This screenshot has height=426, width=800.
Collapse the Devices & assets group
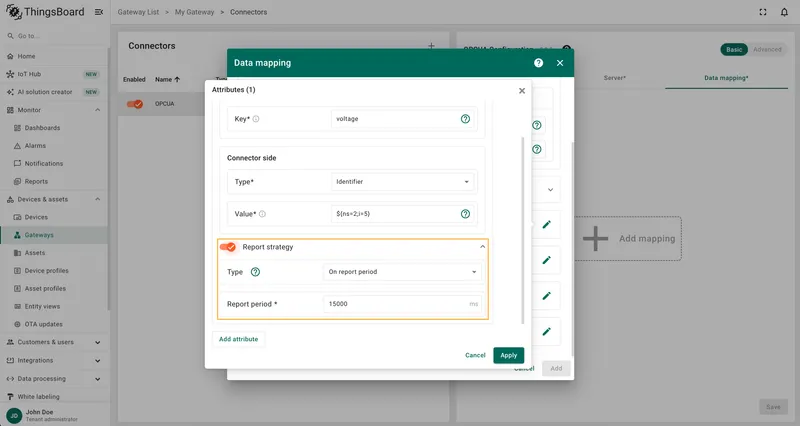tap(97, 199)
